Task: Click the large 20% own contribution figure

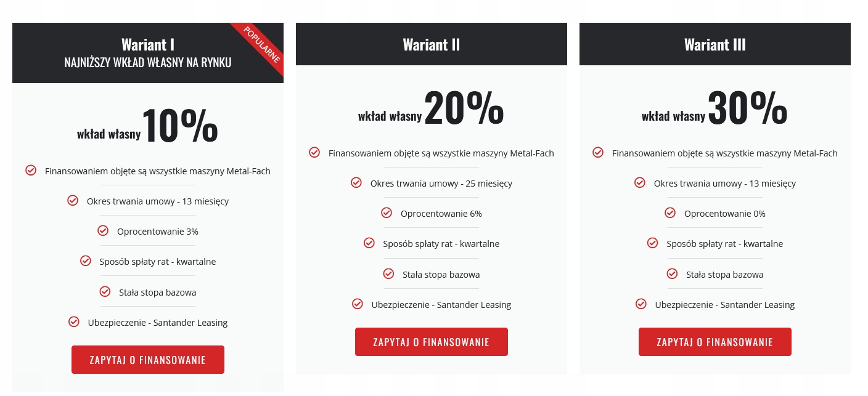Action: click(464, 108)
